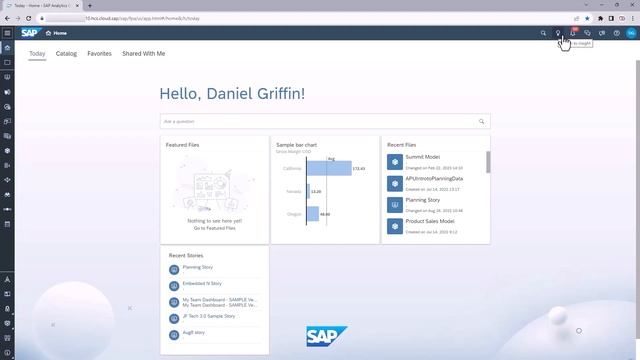Open Planning Story in Recent Files
Screen dimensions: 640x360
[422, 200]
